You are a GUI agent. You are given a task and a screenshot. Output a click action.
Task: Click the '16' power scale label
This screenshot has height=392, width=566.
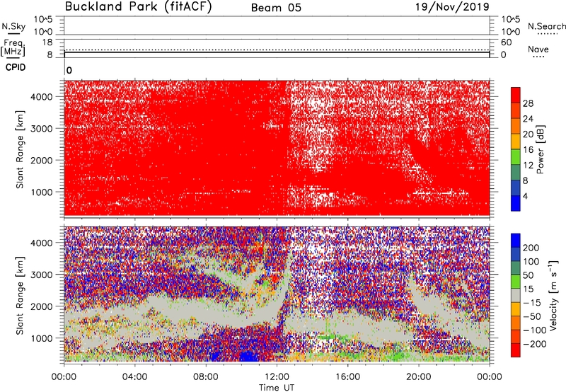528,150
